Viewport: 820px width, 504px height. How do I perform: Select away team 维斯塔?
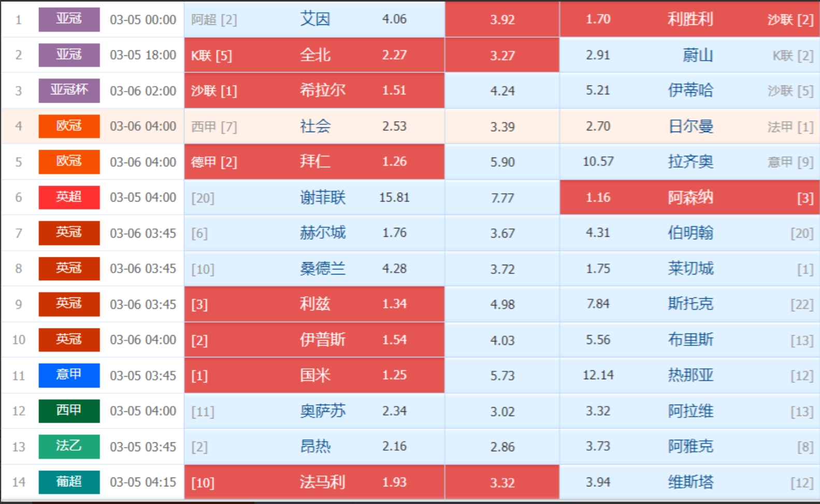pos(690,482)
